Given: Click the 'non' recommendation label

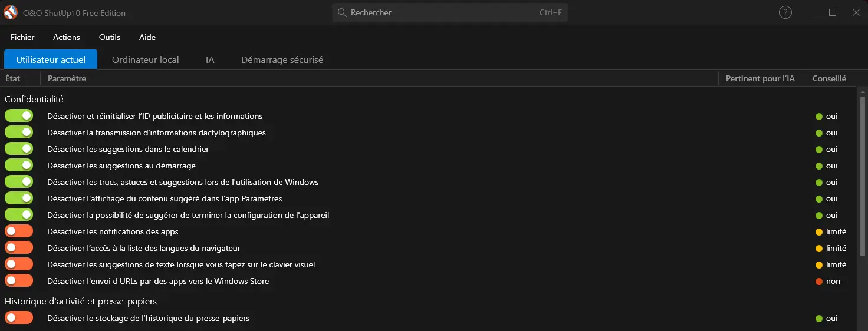Looking at the screenshot, I should [833, 281].
